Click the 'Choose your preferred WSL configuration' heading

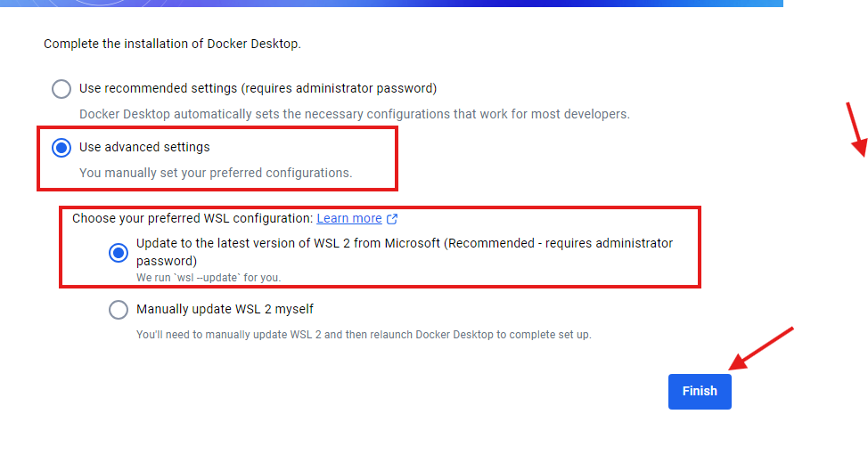pos(192,218)
